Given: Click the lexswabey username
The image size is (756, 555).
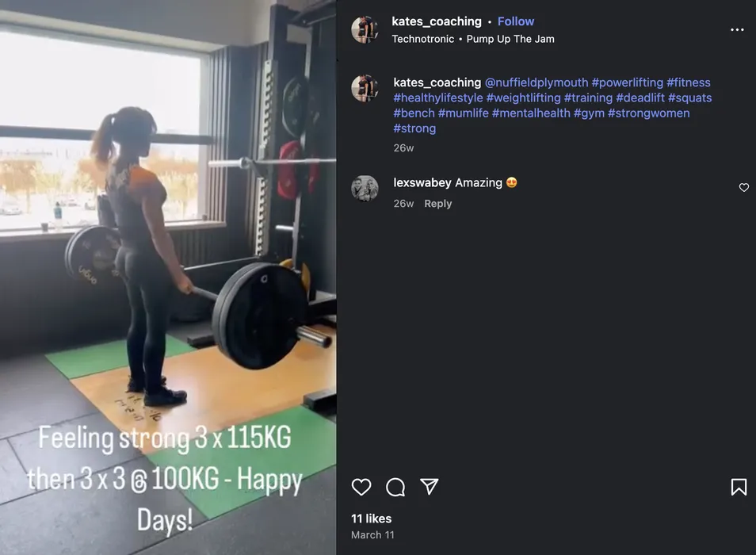Looking at the screenshot, I should click(x=422, y=182).
